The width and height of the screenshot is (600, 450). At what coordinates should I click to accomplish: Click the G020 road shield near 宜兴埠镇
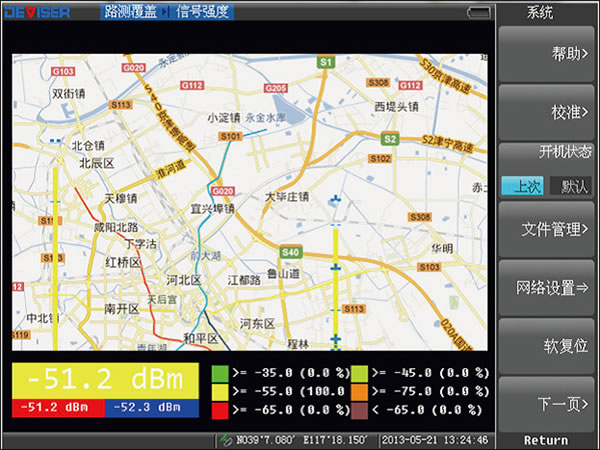pyautogui.click(x=222, y=191)
